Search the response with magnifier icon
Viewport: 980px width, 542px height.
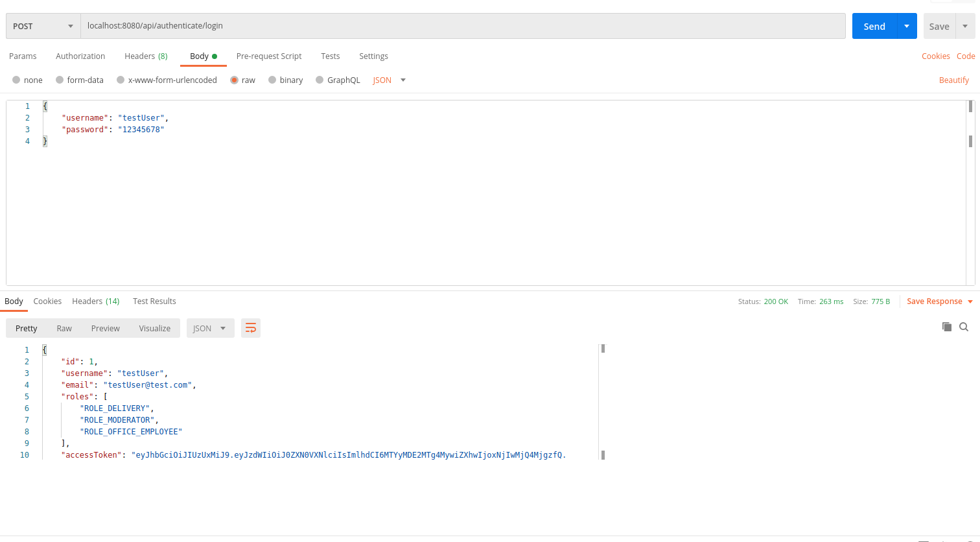964,327
